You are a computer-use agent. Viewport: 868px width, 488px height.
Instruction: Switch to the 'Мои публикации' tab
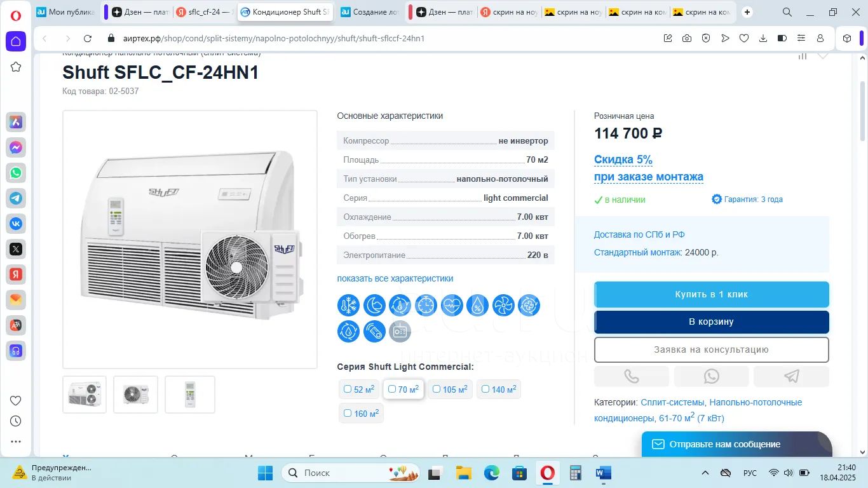65,12
